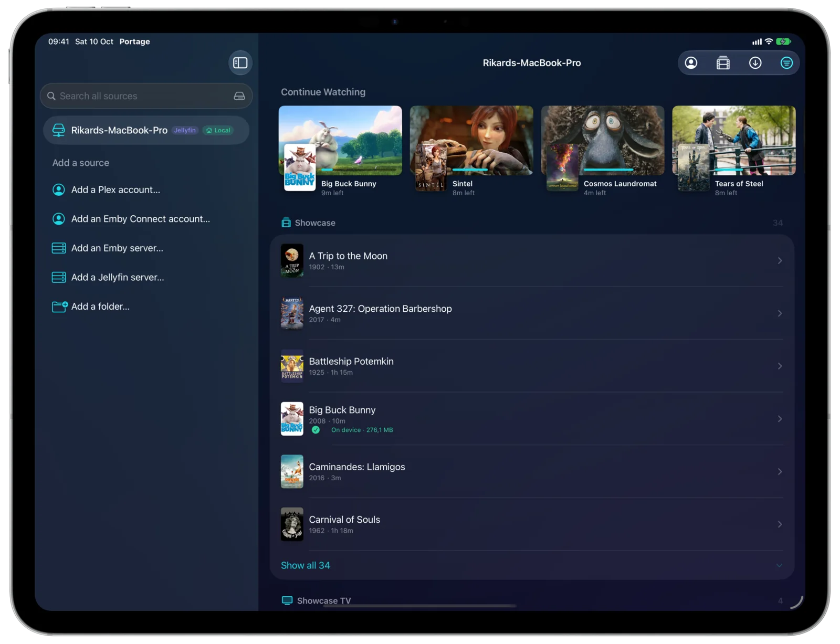Viewport: 840px width, 644px height.
Task: Click the Jellyfin badge
Action: (x=185, y=130)
